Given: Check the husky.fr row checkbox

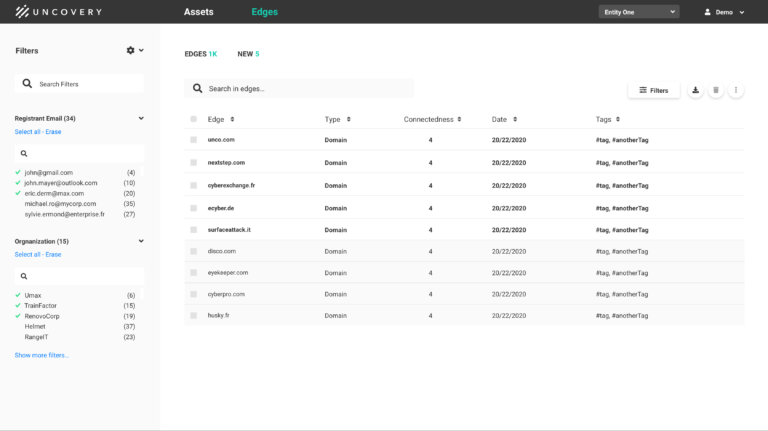Looking at the screenshot, I should click(x=193, y=315).
